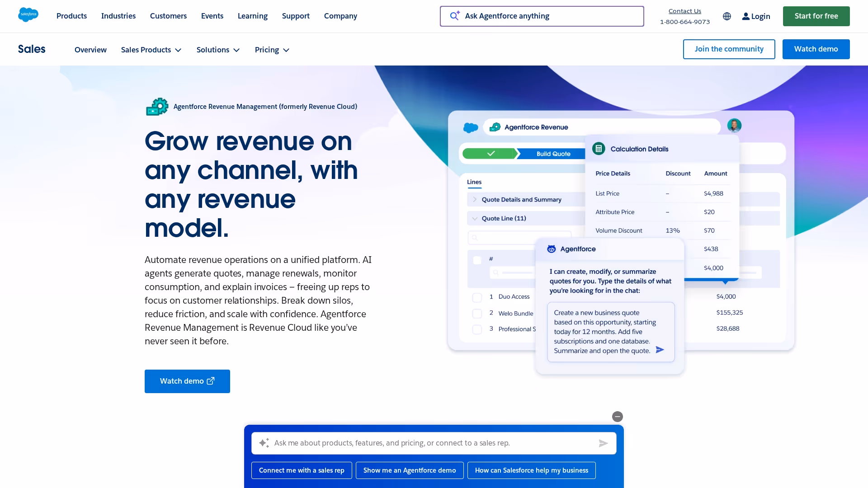Check the Duo Access line item checkbox

tap(477, 297)
